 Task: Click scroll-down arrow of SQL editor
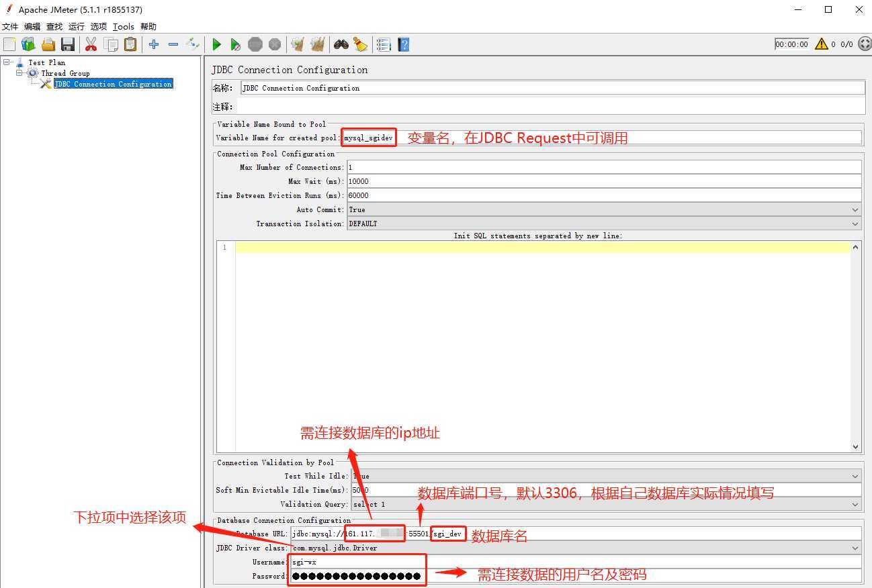[856, 446]
